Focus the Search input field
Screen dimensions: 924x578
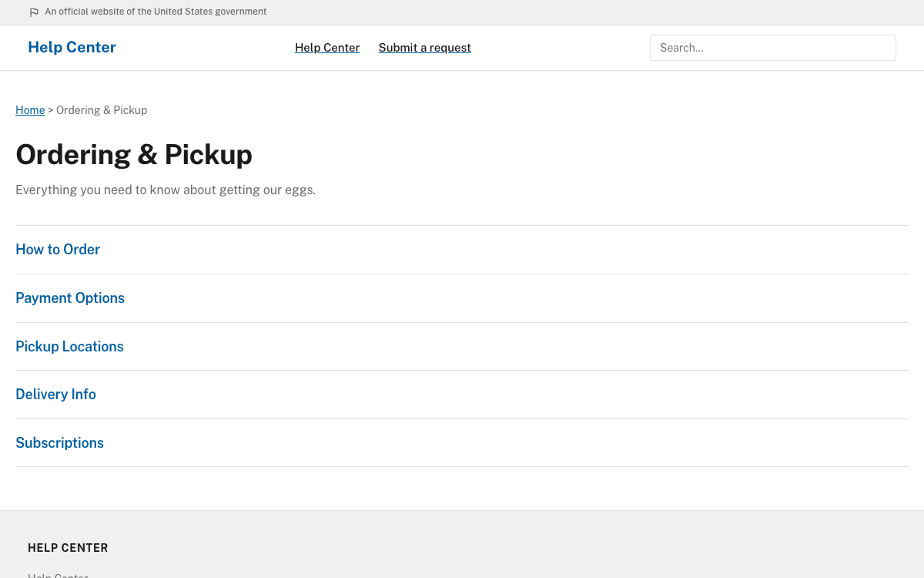pos(773,48)
